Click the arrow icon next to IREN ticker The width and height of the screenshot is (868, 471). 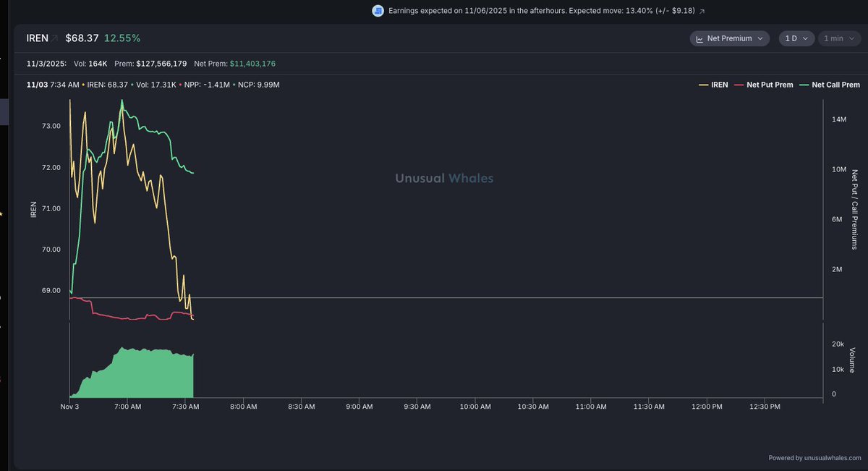pos(55,38)
